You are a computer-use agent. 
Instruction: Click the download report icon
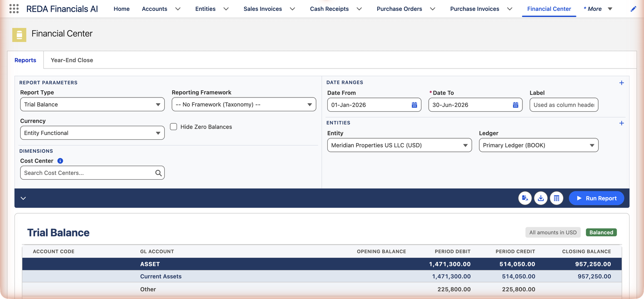[541, 198]
